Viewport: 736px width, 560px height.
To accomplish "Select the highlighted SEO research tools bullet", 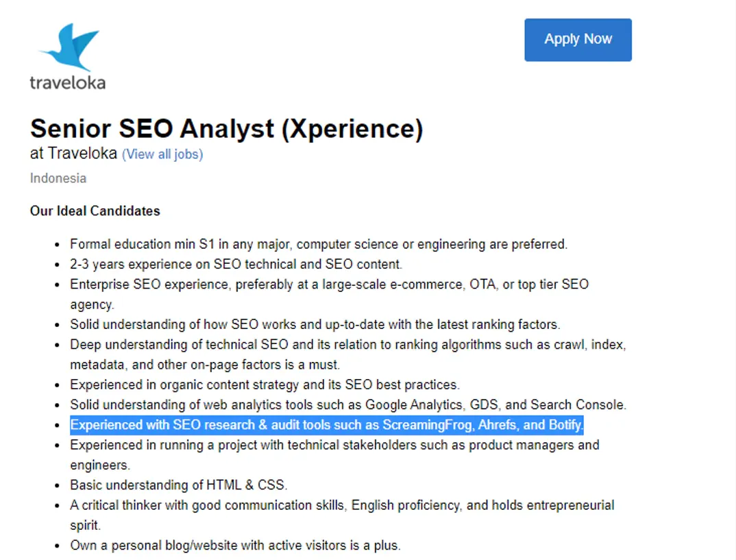I will (327, 424).
